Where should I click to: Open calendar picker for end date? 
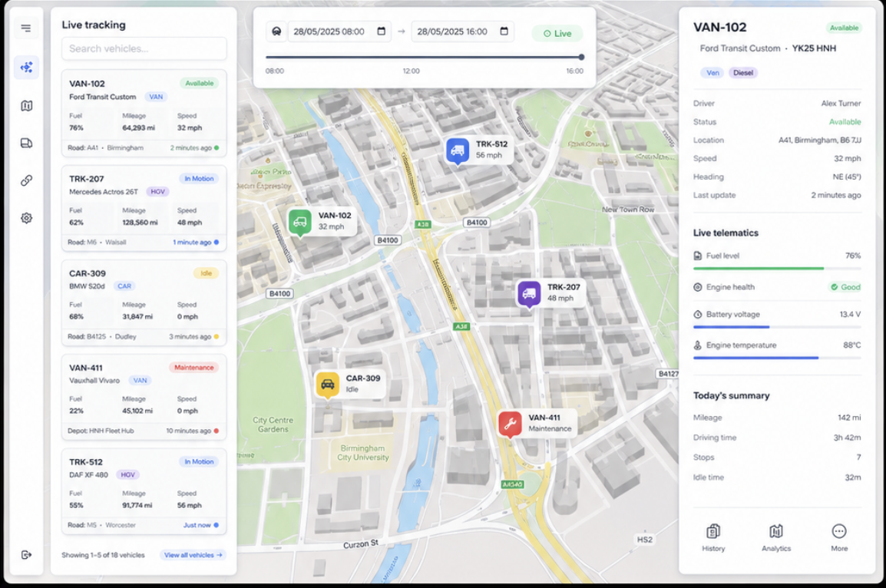(x=504, y=31)
